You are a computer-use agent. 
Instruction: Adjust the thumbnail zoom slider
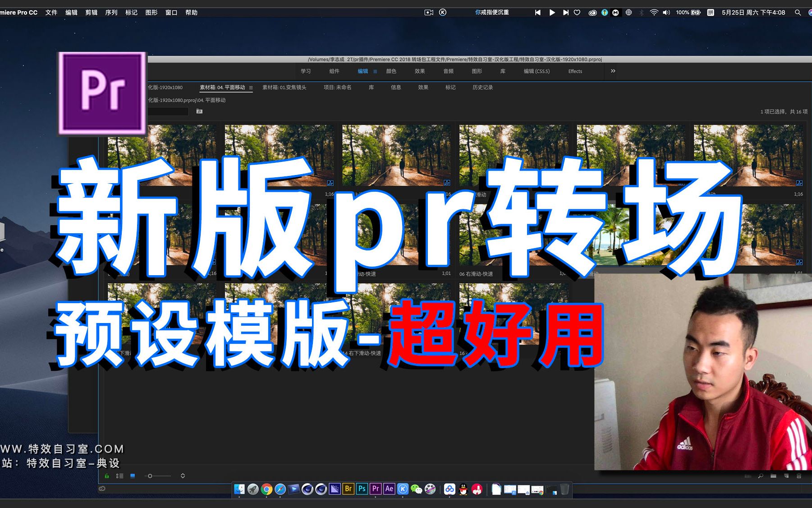(157, 476)
